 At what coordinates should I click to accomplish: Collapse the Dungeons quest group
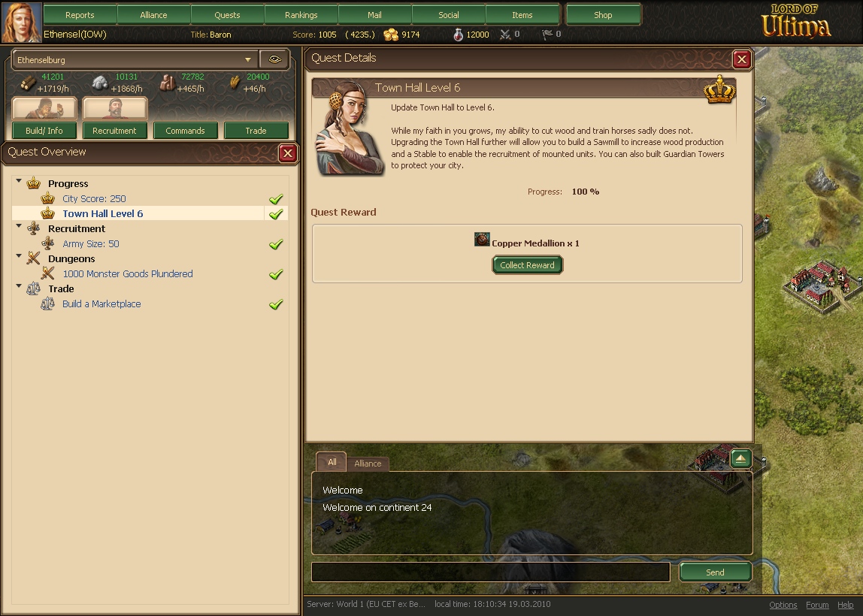19,255
